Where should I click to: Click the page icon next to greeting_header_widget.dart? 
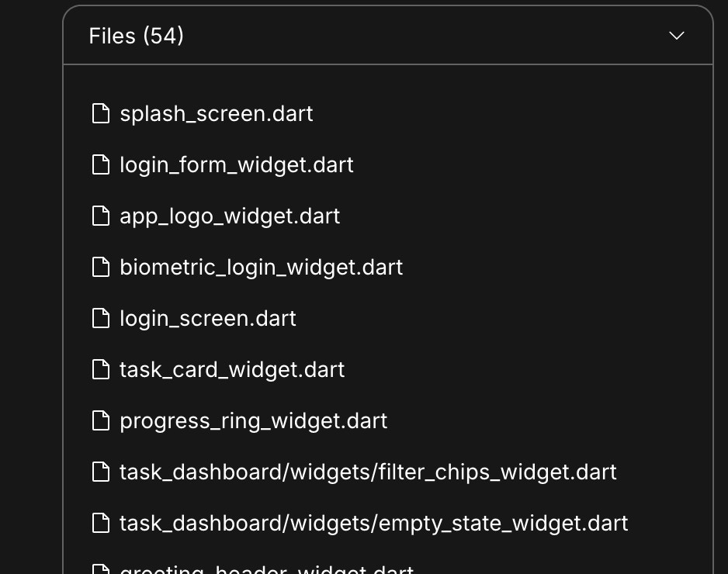[101, 570]
